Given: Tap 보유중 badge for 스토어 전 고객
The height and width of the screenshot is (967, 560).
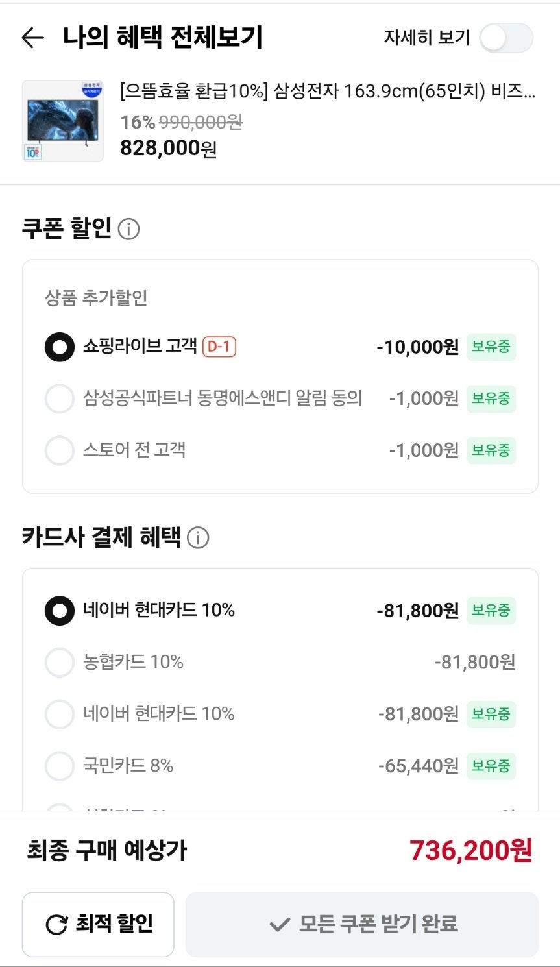Looking at the screenshot, I should tap(491, 450).
